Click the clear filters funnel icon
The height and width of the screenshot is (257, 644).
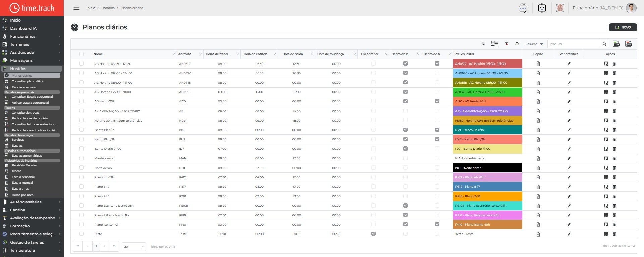click(x=506, y=44)
